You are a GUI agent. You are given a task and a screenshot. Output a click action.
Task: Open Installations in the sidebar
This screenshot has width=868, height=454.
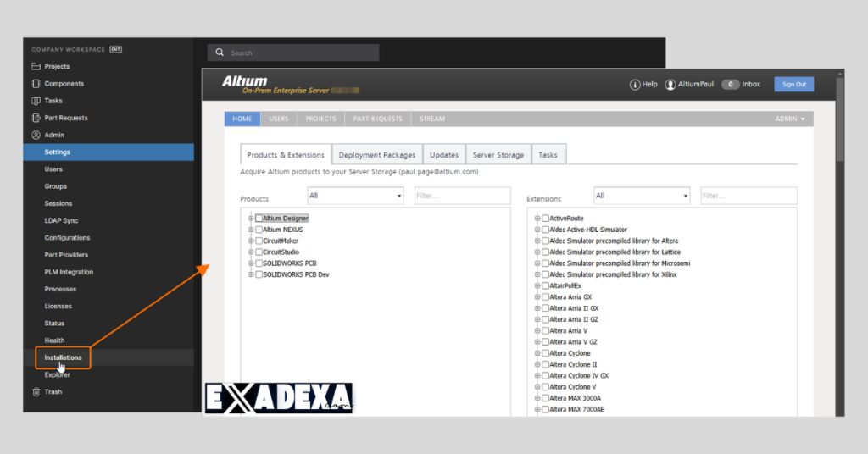[x=63, y=357]
